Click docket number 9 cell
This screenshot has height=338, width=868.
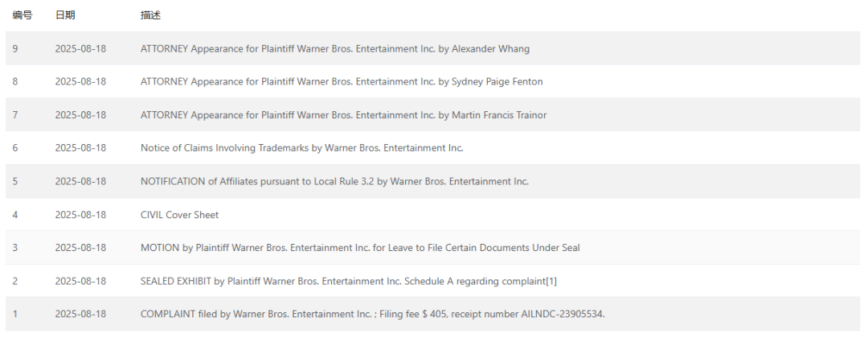tap(15, 49)
